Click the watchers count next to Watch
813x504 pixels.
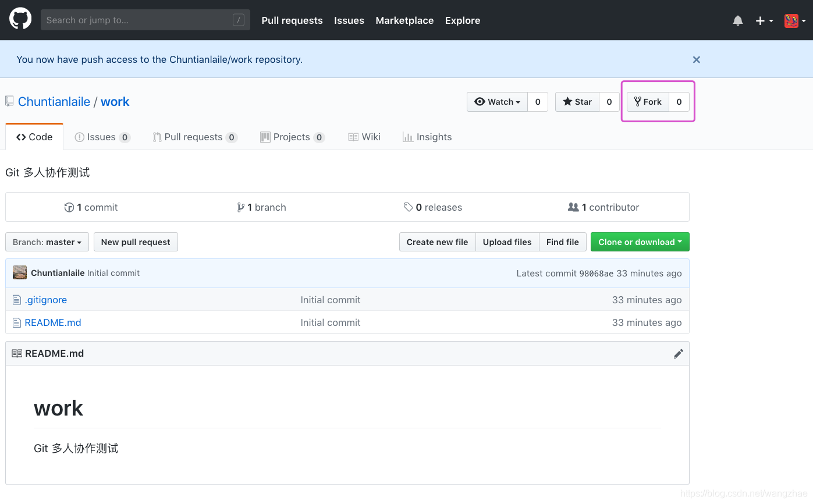pyautogui.click(x=538, y=102)
